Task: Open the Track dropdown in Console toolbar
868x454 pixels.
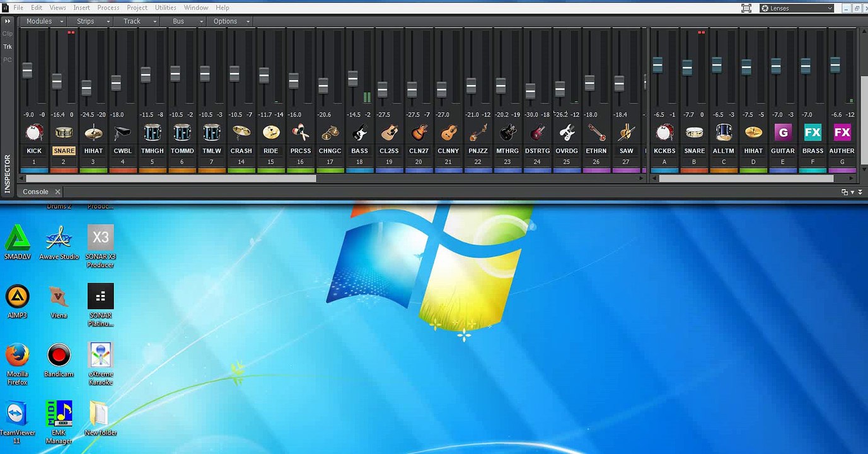Action: tap(137, 21)
